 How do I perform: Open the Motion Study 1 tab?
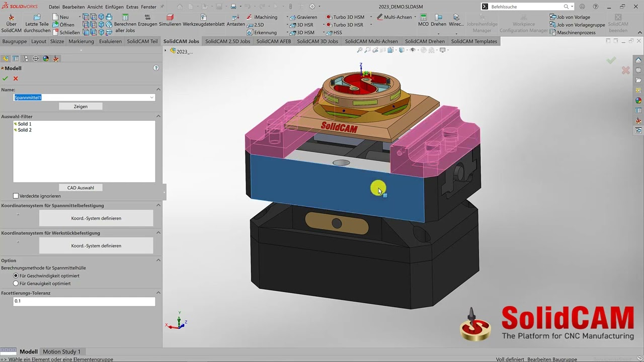coord(62,351)
